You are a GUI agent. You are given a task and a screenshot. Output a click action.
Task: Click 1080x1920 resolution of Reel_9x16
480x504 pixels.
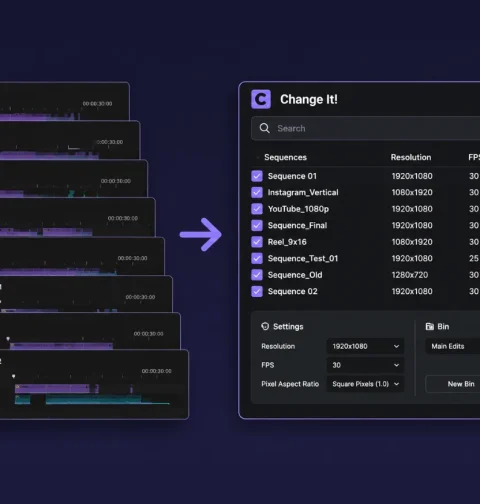(412, 242)
